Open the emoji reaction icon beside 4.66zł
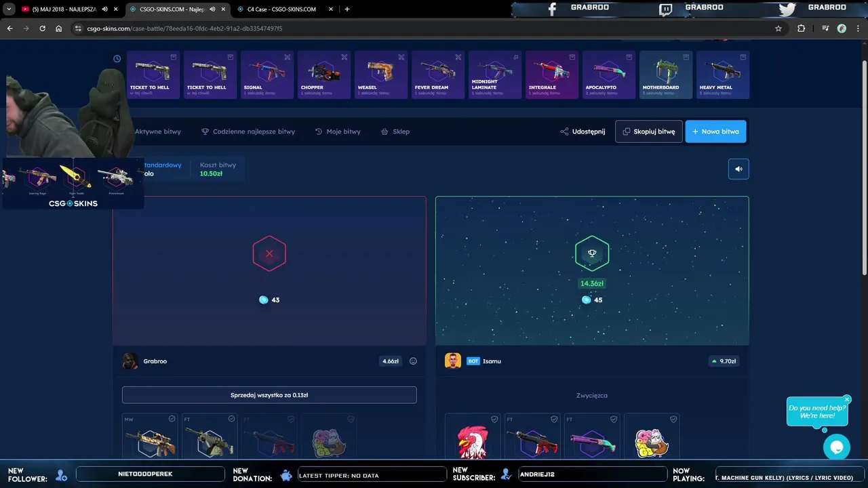The image size is (868, 488). [x=413, y=361]
